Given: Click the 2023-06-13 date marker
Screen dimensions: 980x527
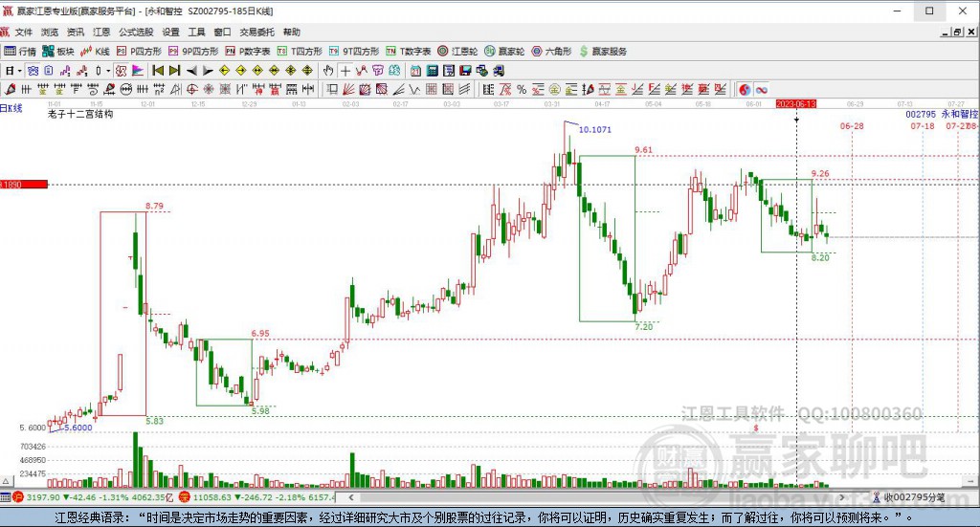Looking at the screenshot, I should (795, 103).
